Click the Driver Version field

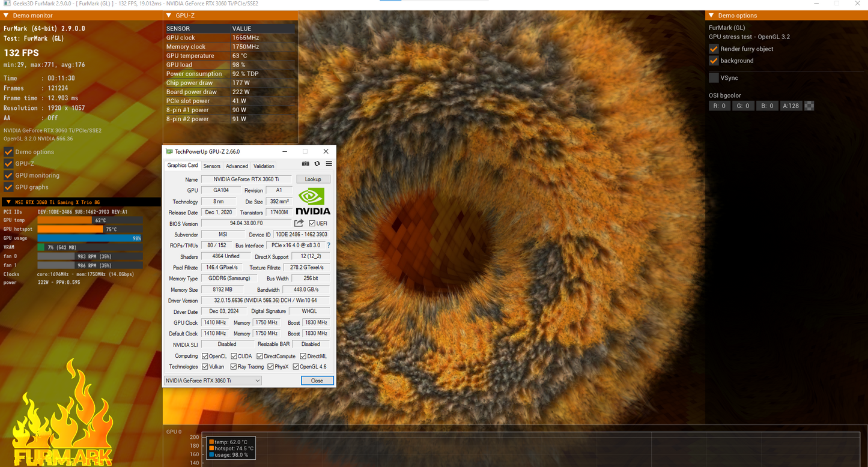point(266,300)
